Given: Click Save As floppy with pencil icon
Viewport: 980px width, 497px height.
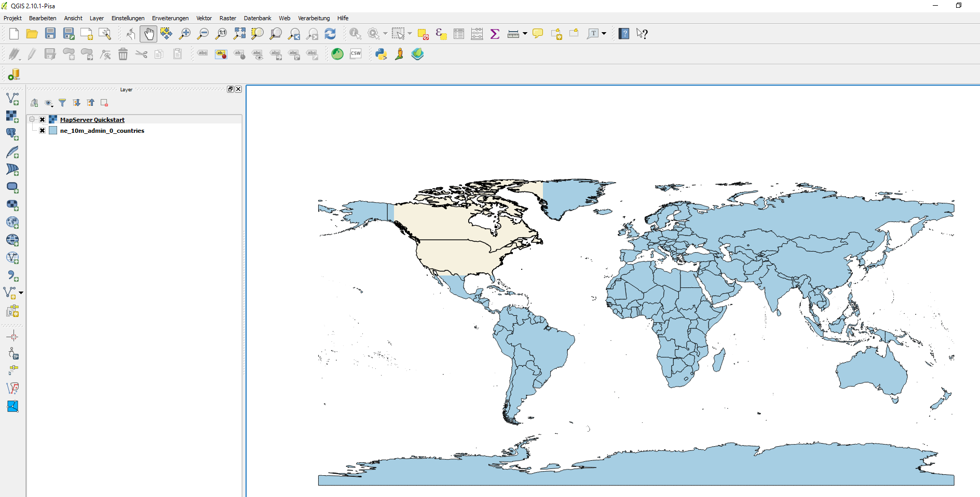Looking at the screenshot, I should 69,34.
